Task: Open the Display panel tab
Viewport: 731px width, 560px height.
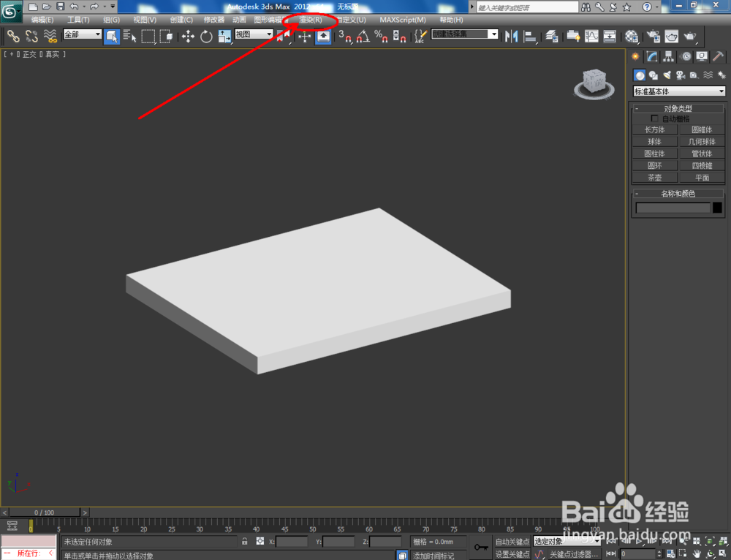Action: click(702, 56)
